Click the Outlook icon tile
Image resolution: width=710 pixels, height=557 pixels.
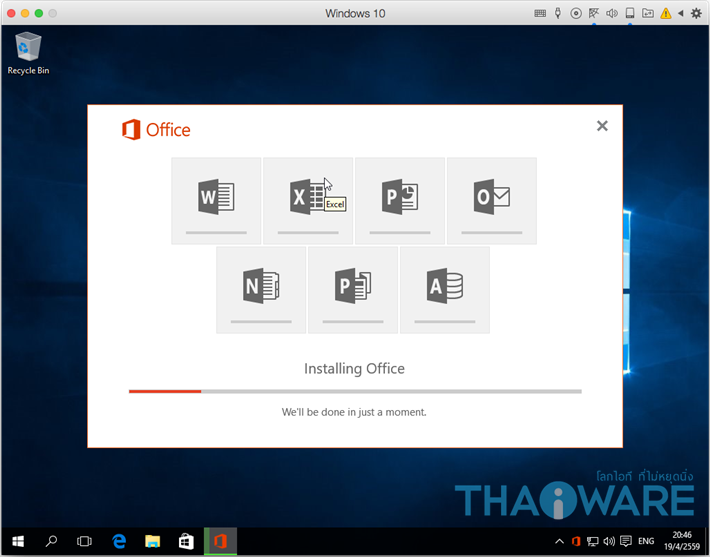(x=492, y=201)
